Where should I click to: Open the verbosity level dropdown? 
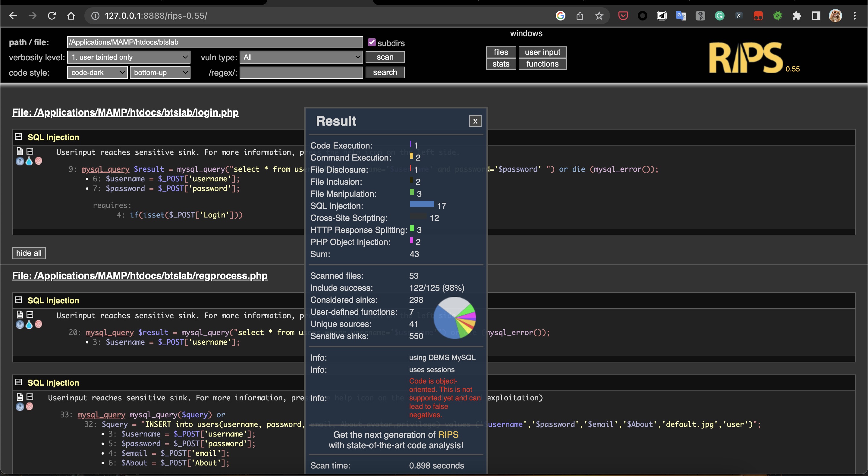click(129, 57)
